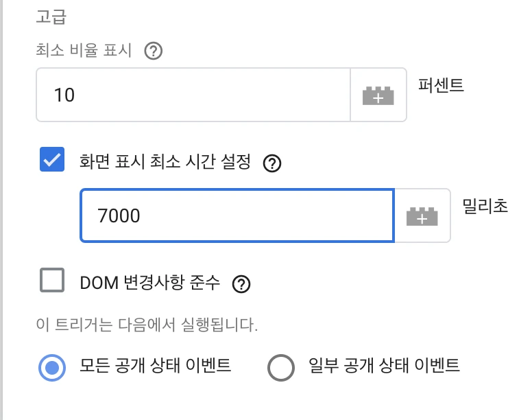532x420 pixels.
Task: Enable the DOM 변경사항 준수 checkbox
Action: [52, 280]
